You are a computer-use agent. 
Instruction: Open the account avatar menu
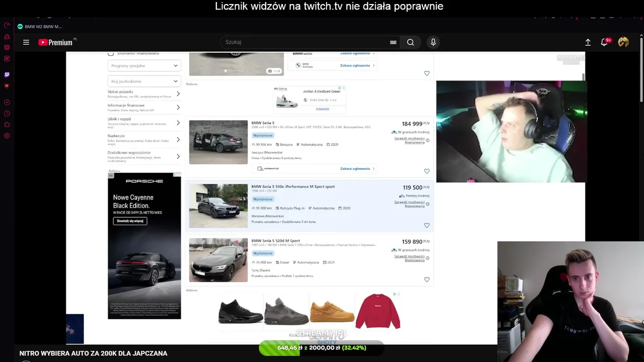[623, 42]
